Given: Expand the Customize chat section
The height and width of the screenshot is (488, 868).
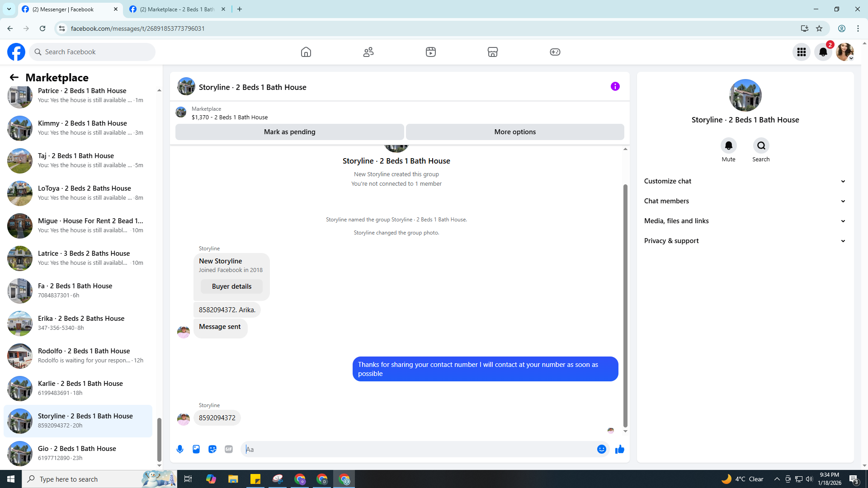Looking at the screenshot, I should 745,181.
